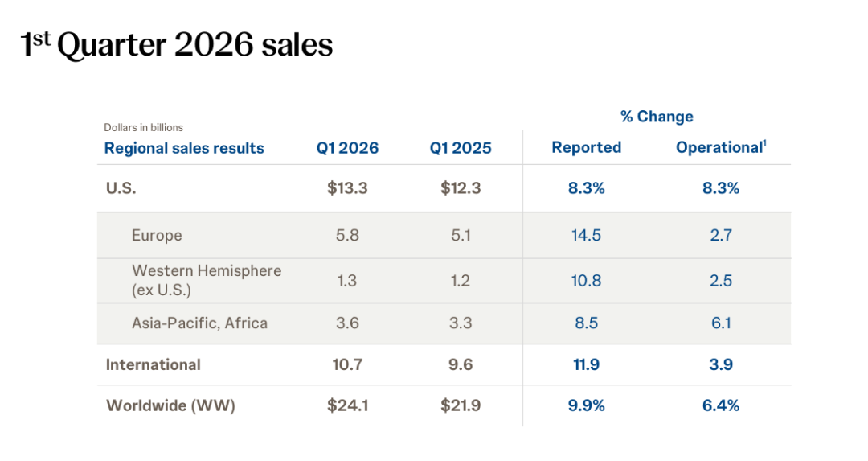868x461 pixels.
Task: Click the 'Asia-Pacific, Africa' row label
Action: click(199, 323)
